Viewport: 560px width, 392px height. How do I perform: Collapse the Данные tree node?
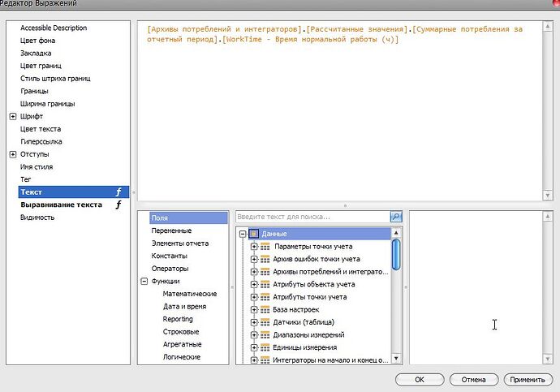pyautogui.click(x=243, y=234)
